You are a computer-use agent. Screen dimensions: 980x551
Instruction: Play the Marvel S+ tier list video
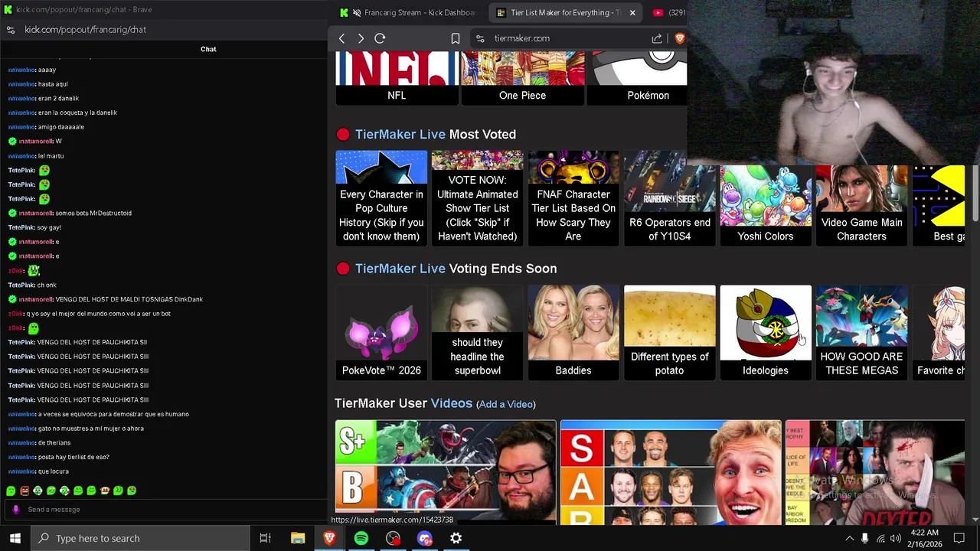point(446,472)
